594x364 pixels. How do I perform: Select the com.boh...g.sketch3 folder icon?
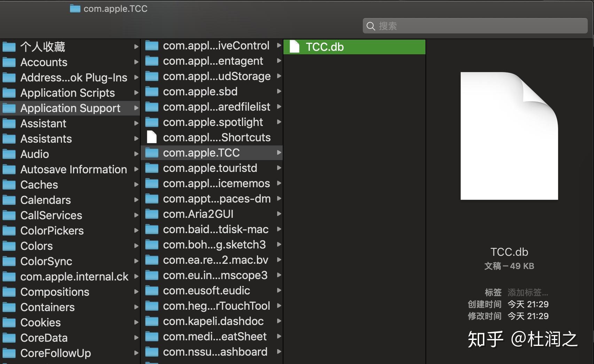coord(152,244)
